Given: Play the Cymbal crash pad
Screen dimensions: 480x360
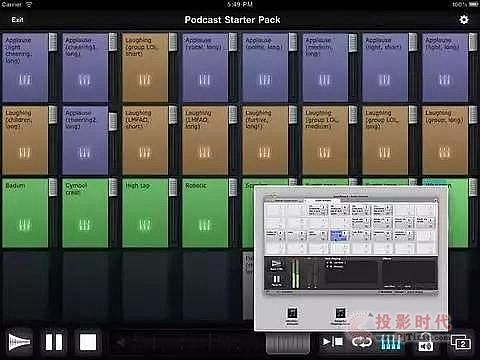Looking at the screenshot, I should tap(85, 213).
